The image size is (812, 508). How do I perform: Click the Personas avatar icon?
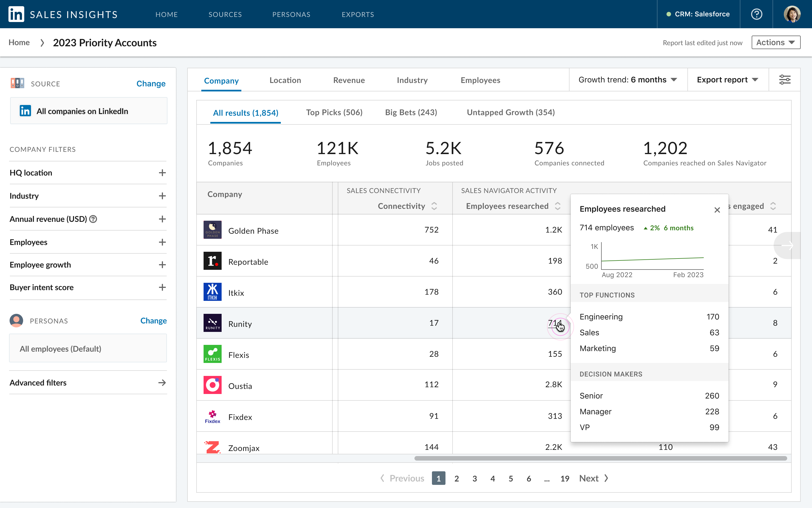pyautogui.click(x=16, y=321)
